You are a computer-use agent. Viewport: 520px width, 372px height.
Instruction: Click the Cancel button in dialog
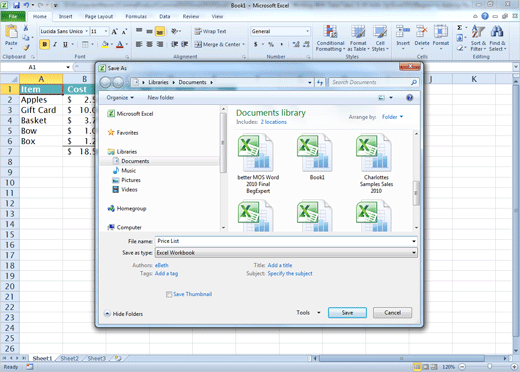[392, 313]
